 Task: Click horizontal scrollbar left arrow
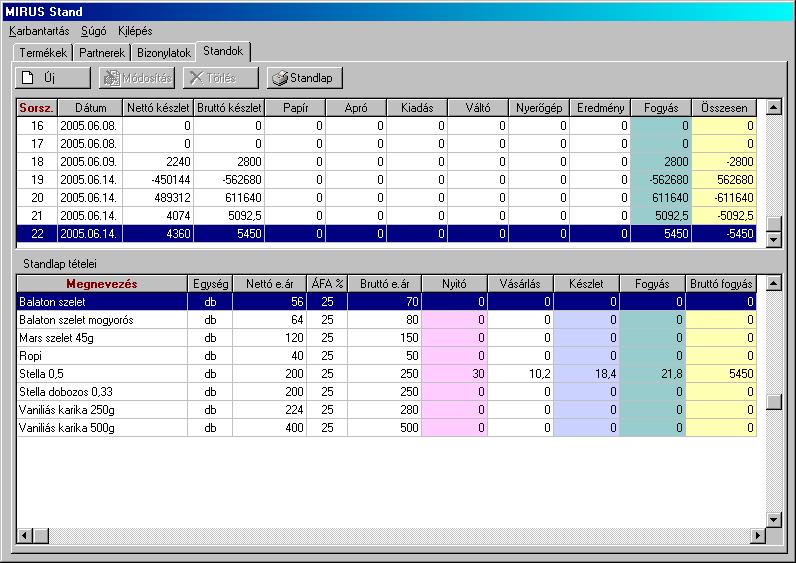(x=25, y=535)
